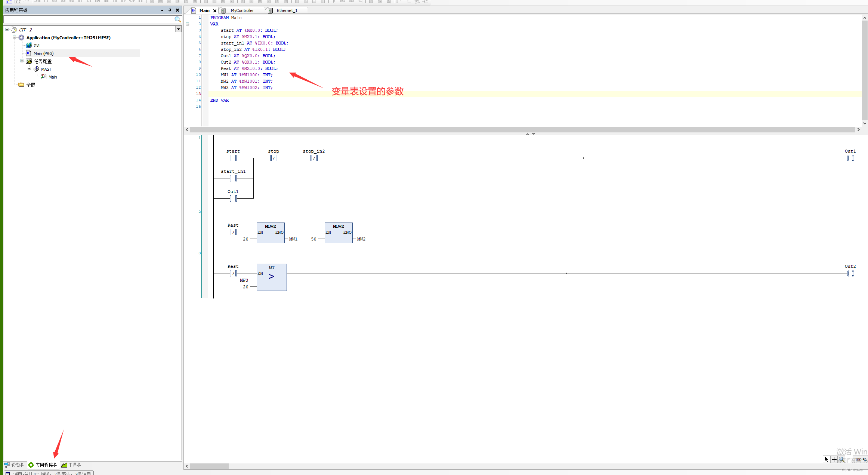Collapse the VAR declaration block at line 2
Image resolution: width=868 pixels, height=475 pixels.
pos(188,24)
